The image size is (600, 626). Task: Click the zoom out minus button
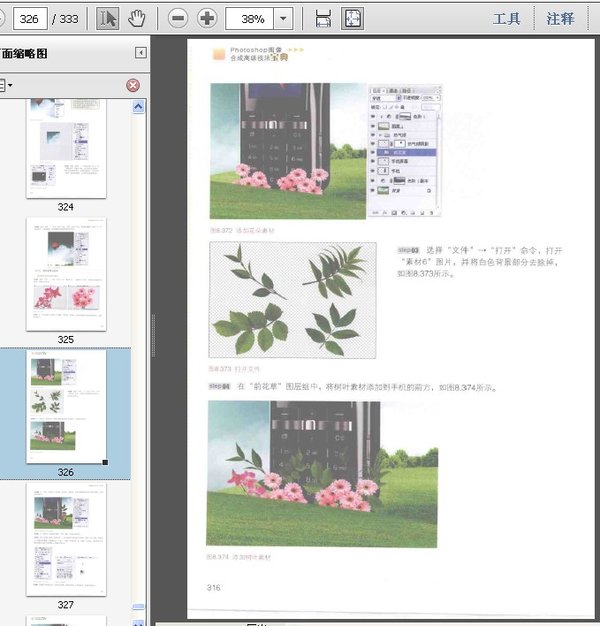(x=178, y=18)
